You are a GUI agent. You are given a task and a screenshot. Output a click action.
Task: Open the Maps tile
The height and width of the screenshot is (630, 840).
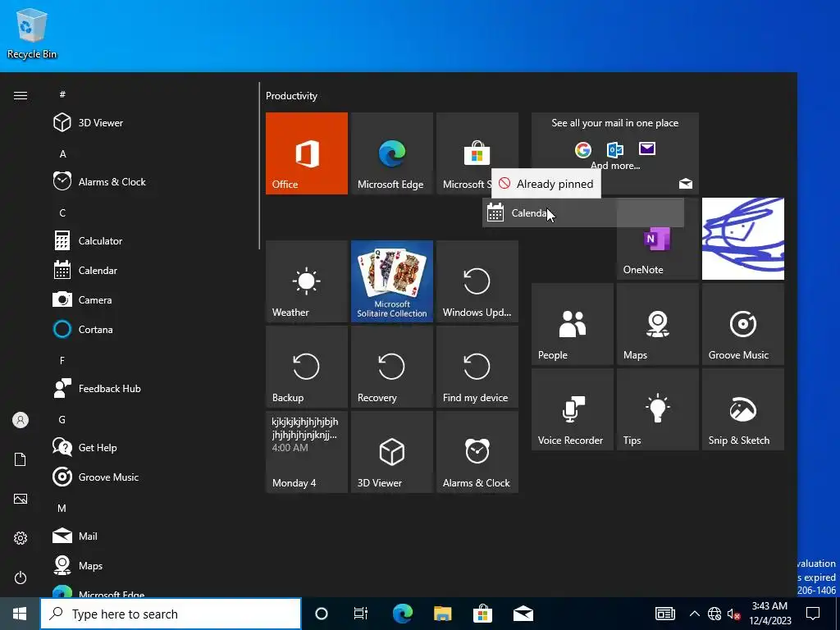point(658,324)
